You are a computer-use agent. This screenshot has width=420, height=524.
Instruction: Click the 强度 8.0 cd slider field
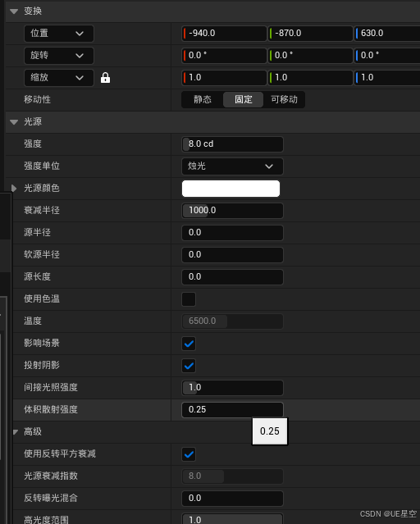pos(232,144)
